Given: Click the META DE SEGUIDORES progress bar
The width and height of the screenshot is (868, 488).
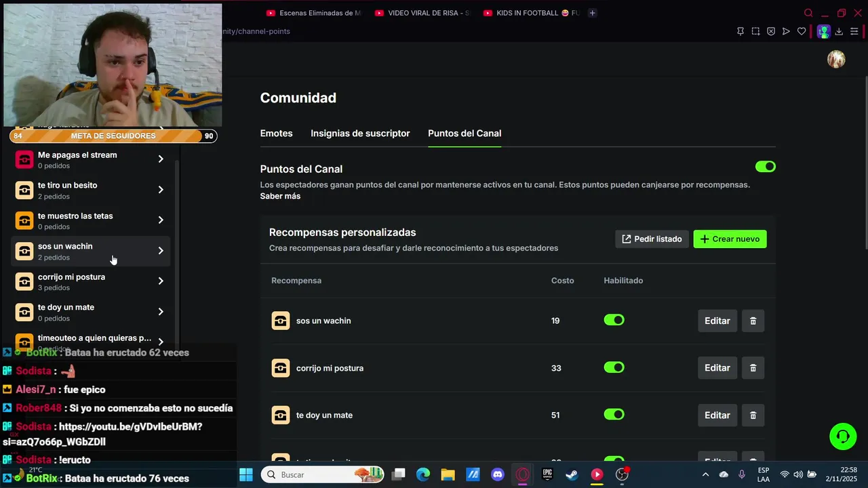Looking at the screenshot, I should [113, 136].
